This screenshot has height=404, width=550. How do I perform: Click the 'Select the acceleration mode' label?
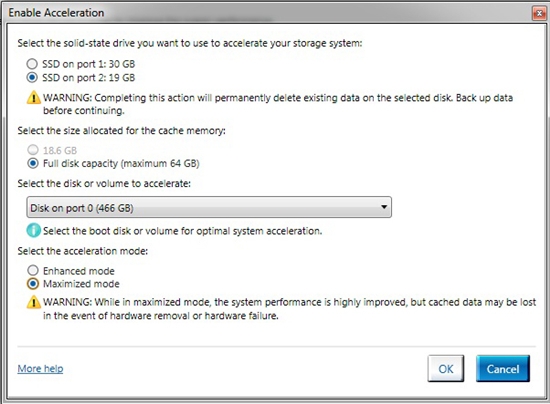click(x=83, y=251)
